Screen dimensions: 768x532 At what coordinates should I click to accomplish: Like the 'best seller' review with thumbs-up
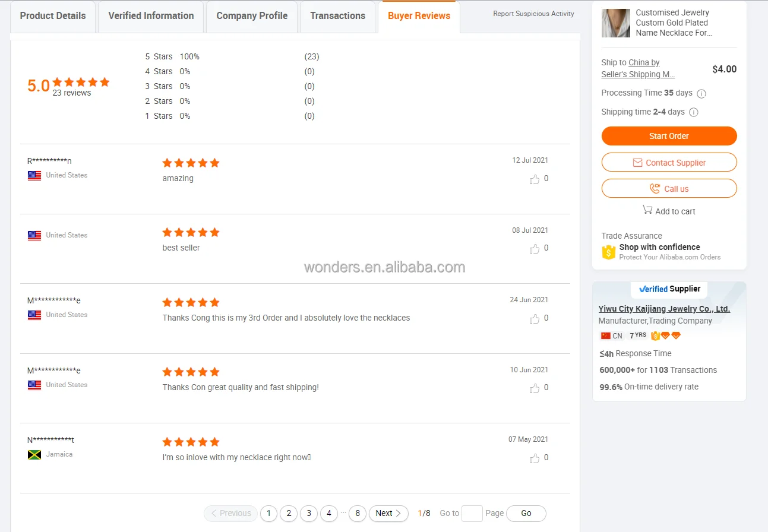pyautogui.click(x=535, y=248)
